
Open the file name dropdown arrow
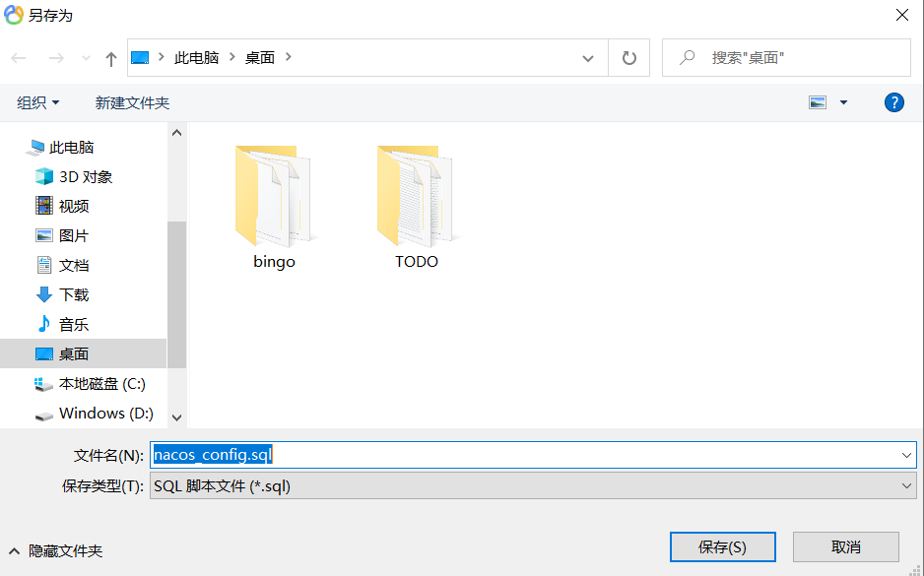pos(906,455)
